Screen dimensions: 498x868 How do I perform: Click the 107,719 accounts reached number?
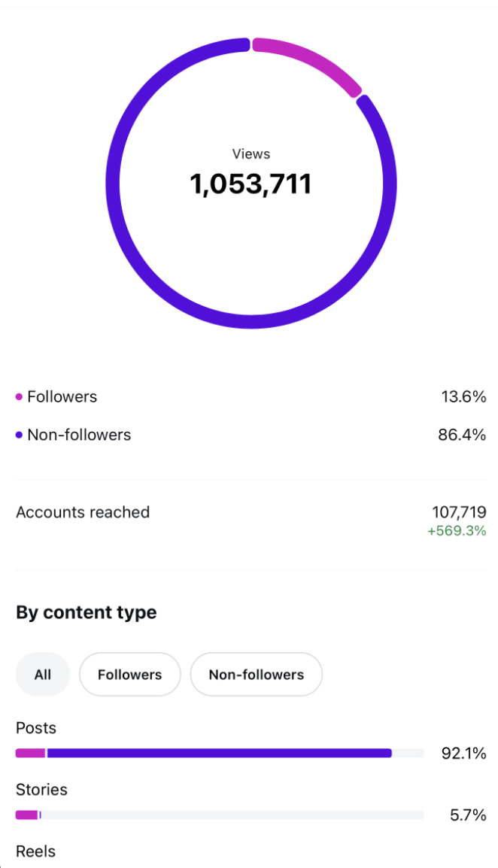[x=459, y=512]
